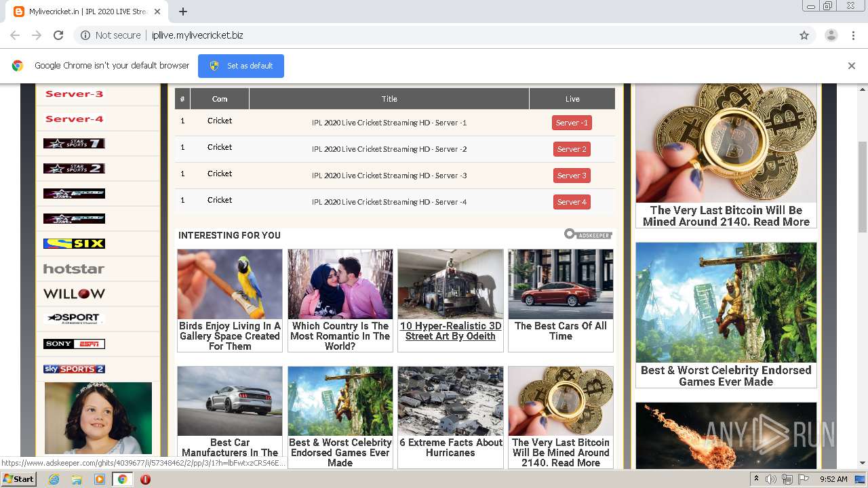Show hidden system tray icons
Screen dimensions: 868x488
click(x=756, y=479)
